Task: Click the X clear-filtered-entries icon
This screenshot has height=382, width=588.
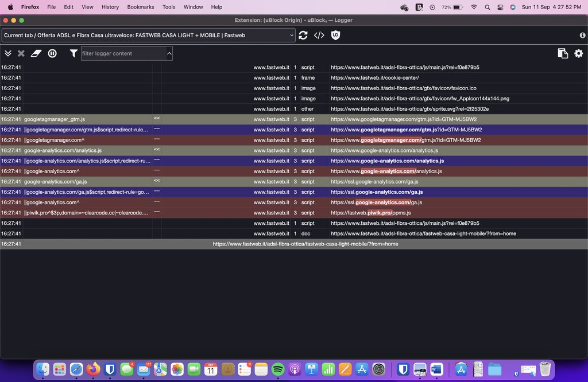Action: pos(21,53)
